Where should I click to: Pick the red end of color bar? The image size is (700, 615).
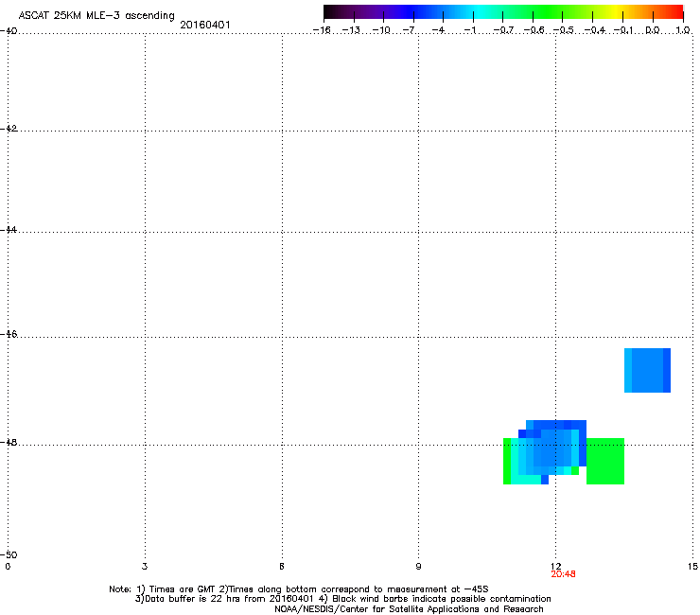(676, 11)
